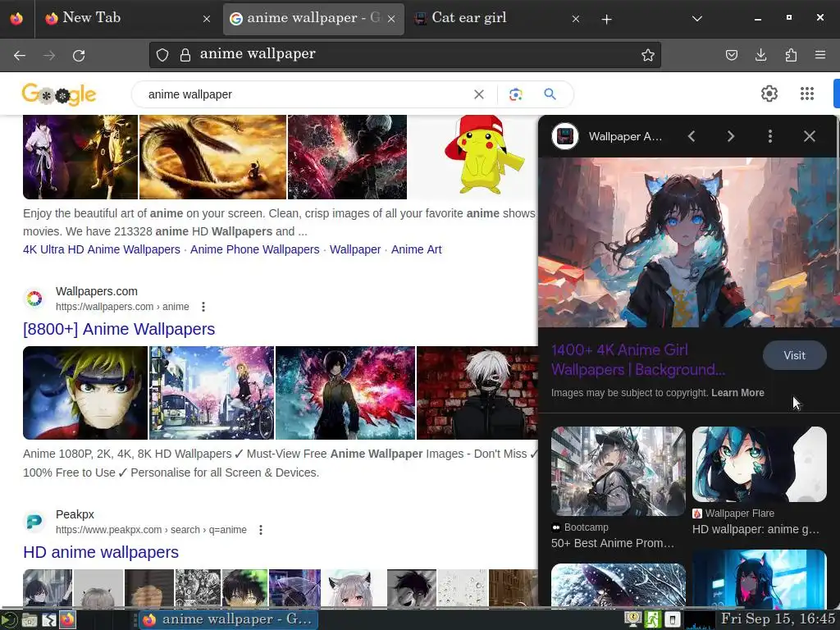Image resolution: width=840 pixels, height=630 pixels.
Task: Open the Firefox hamburger application menu
Action: [x=819, y=55]
